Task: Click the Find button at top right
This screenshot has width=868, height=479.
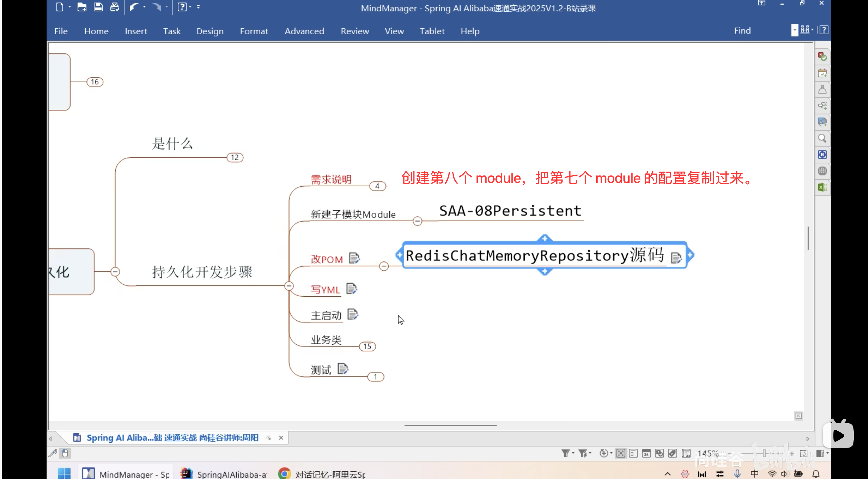Action: pyautogui.click(x=743, y=30)
